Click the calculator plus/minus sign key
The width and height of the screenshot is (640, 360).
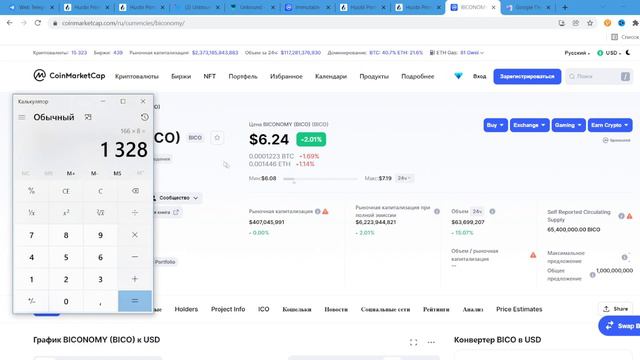[x=31, y=301]
